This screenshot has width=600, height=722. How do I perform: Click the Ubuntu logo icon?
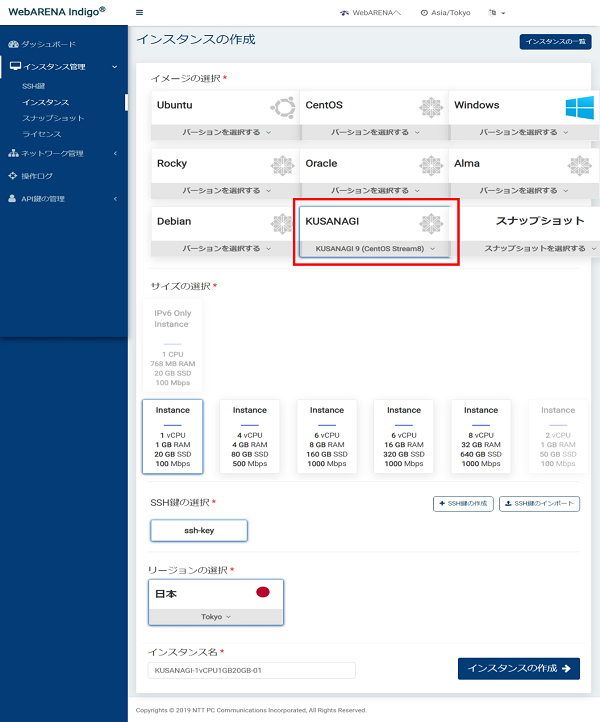point(282,108)
